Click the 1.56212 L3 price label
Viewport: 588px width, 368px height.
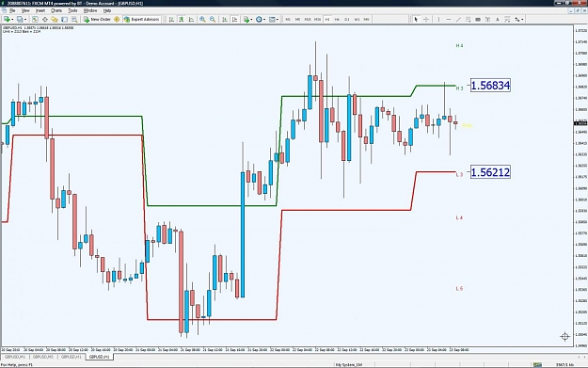[x=490, y=172]
